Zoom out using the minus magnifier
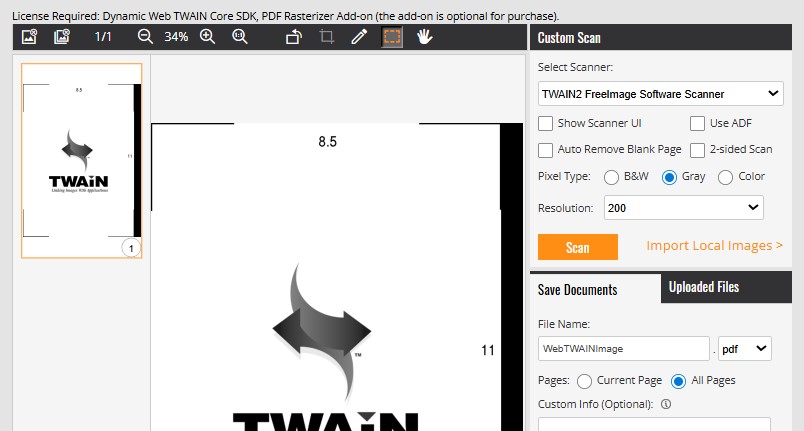Screen dimensions: 804x431 [145, 37]
